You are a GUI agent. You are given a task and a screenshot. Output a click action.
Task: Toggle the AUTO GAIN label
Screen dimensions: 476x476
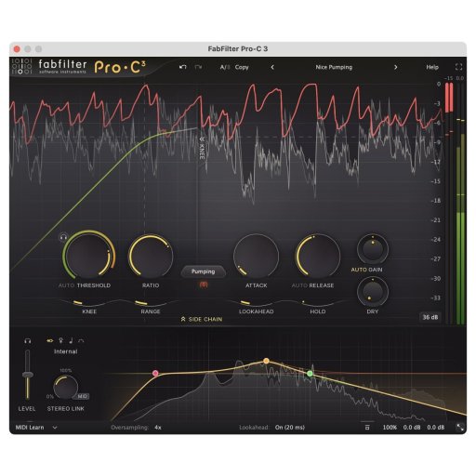366,270
